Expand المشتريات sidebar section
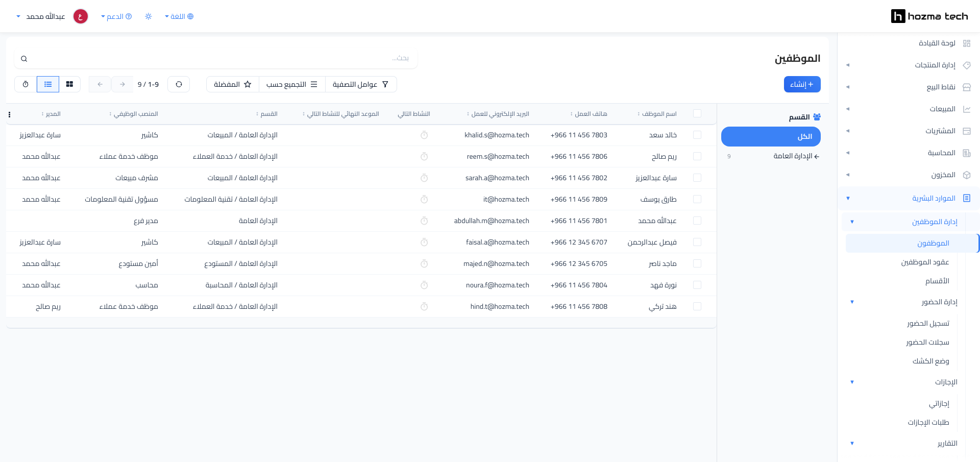The height and width of the screenshot is (462, 980). coord(909,131)
